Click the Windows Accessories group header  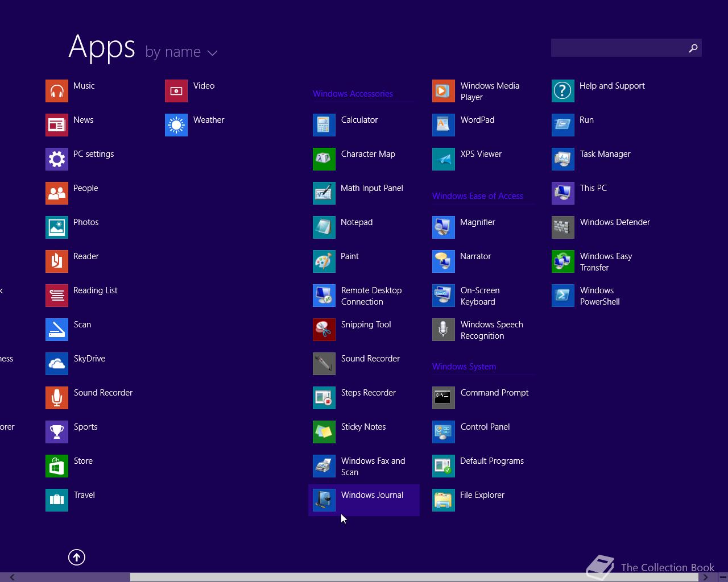[353, 94]
